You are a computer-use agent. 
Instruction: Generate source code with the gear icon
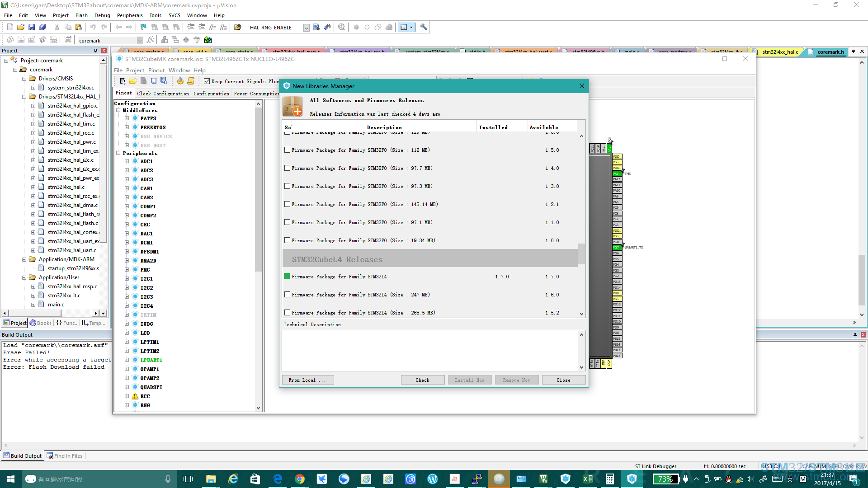(x=180, y=81)
